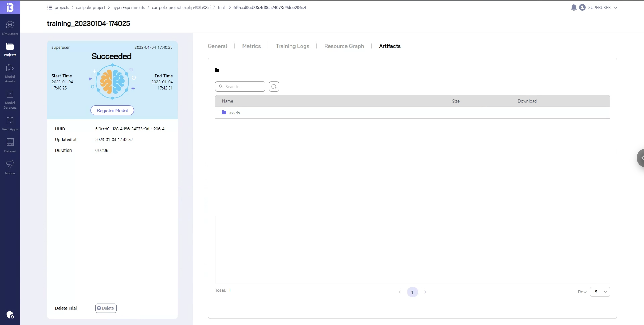Click the Register Model button
Image resolution: width=644 pixels, height=325 pixels.
(x=112, y=110)
